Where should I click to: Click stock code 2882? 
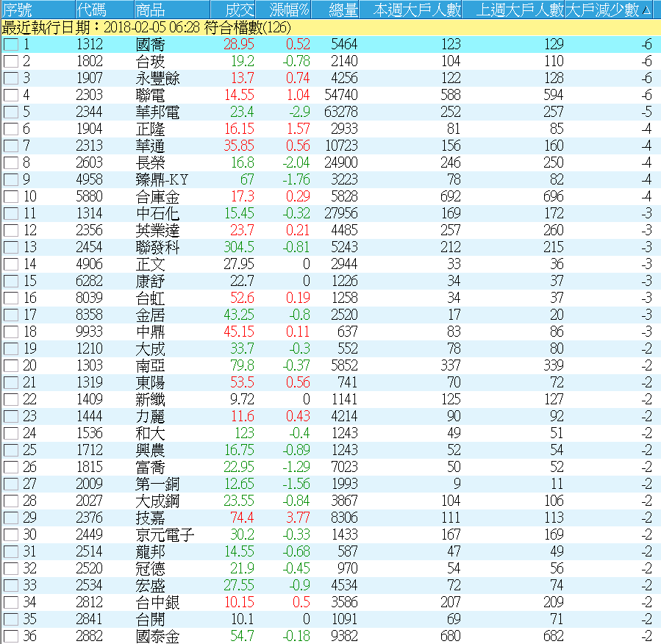click(90, 636)
